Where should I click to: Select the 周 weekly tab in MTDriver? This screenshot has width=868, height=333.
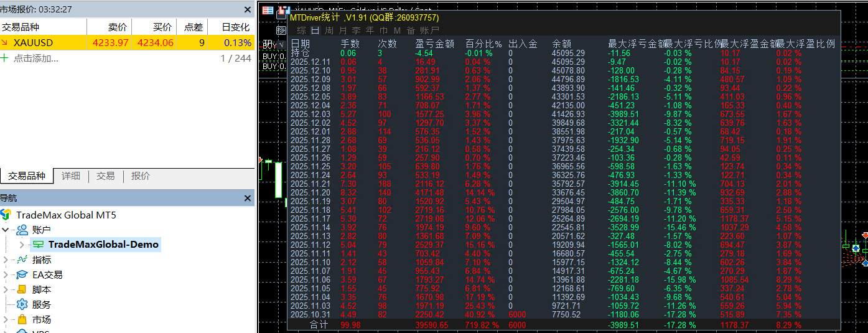(329, 30)
